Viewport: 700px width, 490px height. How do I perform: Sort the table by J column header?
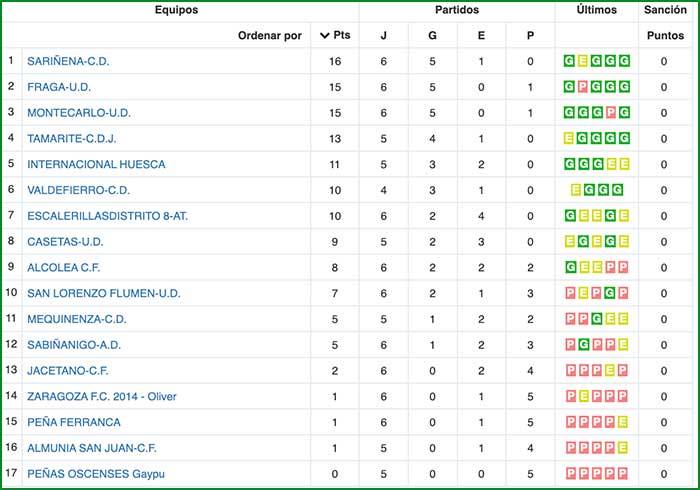[x=384, y=36]
